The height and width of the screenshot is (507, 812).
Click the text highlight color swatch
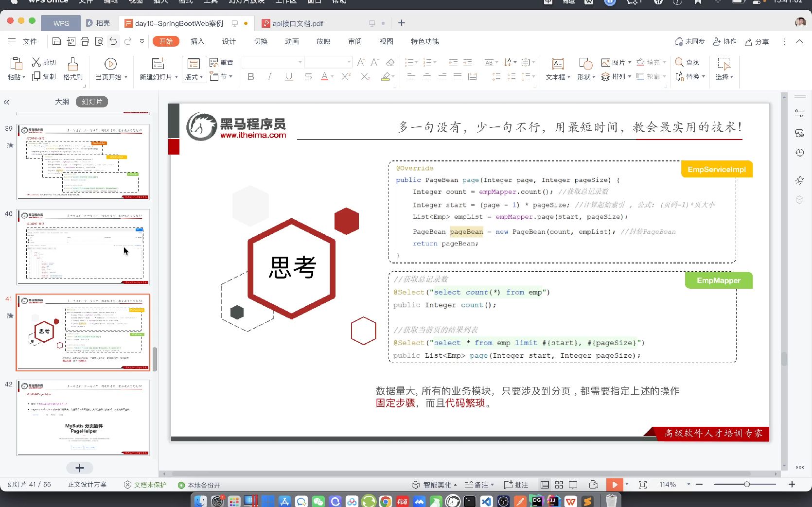(x=386, y=77)
